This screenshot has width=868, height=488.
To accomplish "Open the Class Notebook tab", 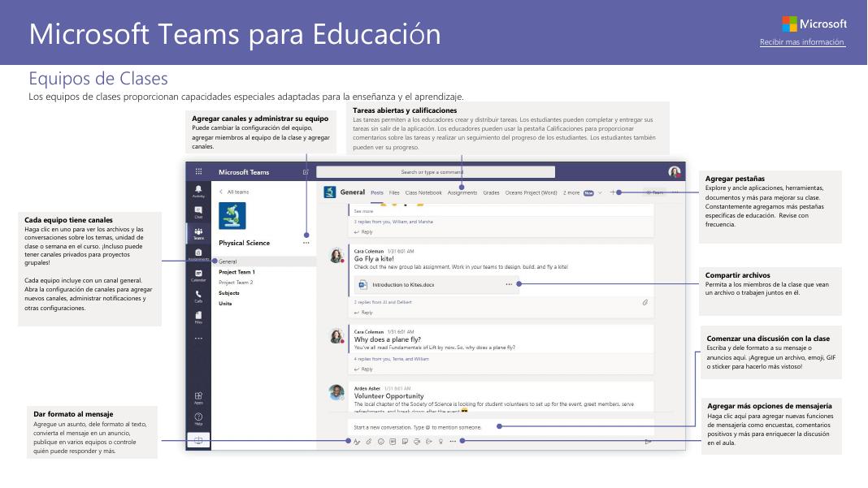I will pos(423,192).
